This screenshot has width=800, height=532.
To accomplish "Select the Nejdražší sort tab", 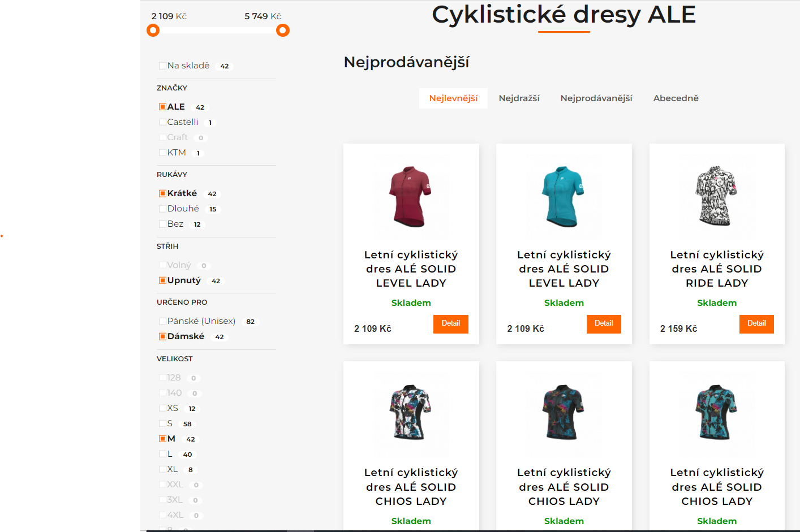I will pos(519,98).
